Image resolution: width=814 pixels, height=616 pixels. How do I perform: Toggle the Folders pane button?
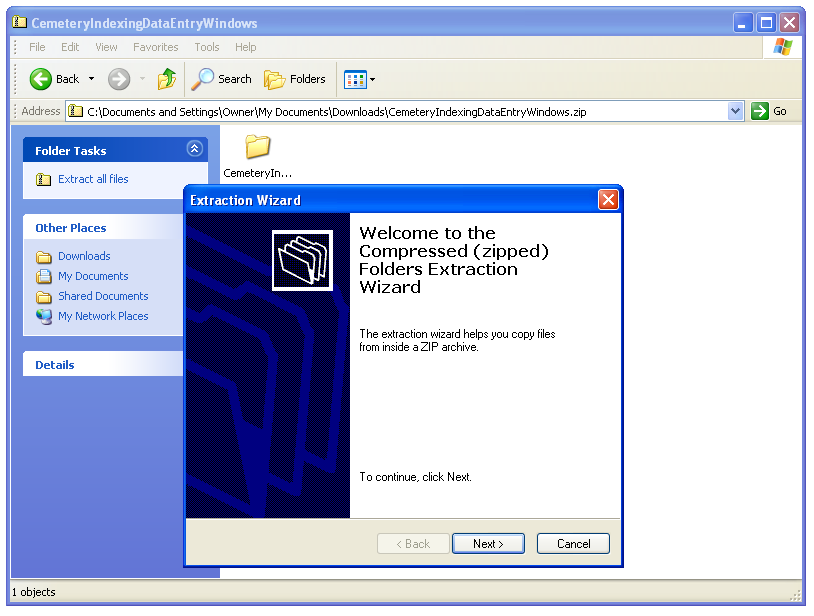[x=295, y=79]
